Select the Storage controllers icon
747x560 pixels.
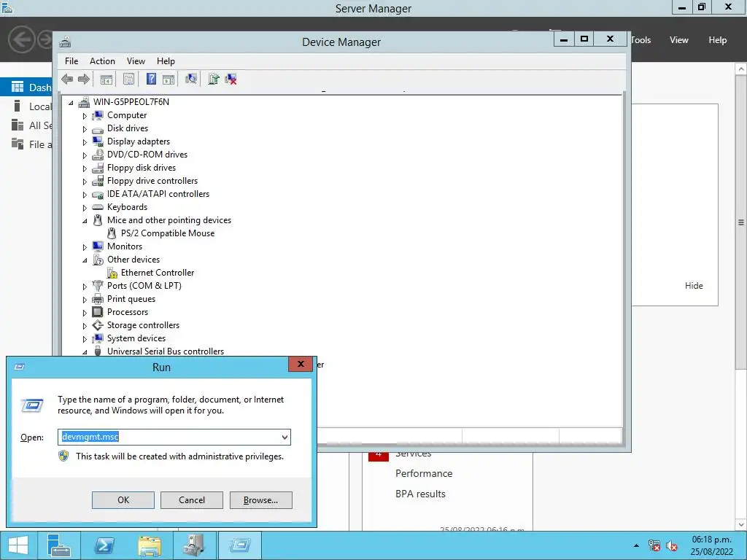tap(98, 325)
